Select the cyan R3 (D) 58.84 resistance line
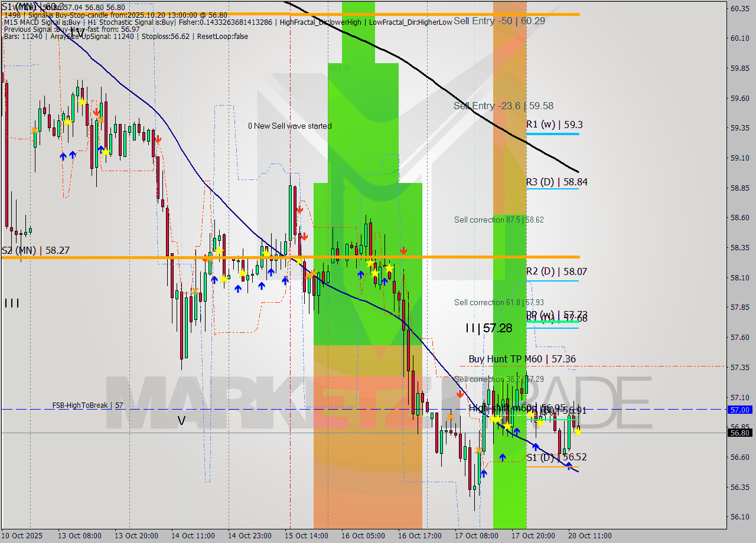Viewport: 756px width, 543px height. [x=553, y=190]
